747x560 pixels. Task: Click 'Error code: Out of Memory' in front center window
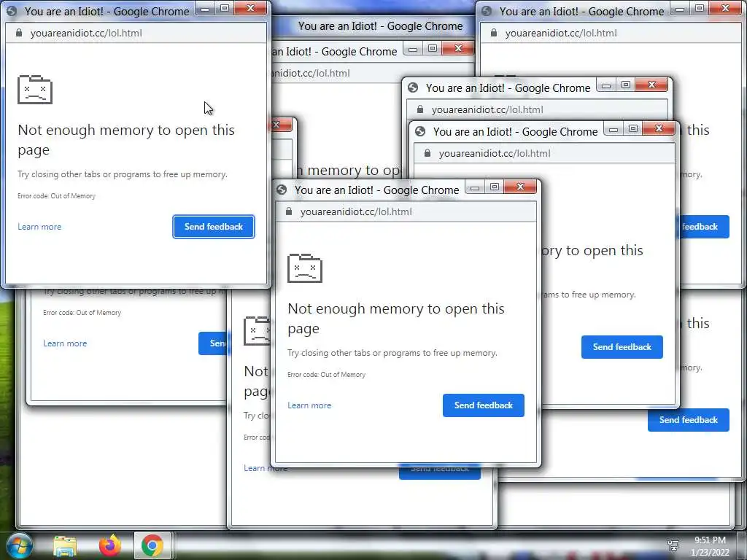pos(326,375)
